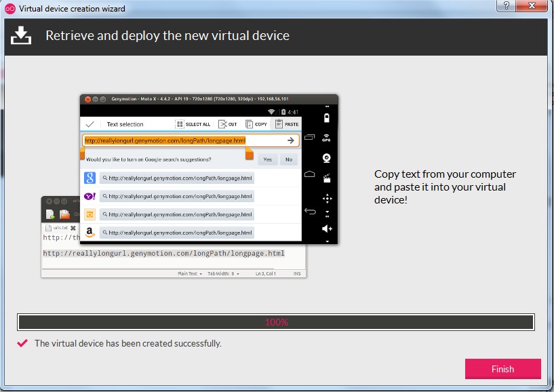Click the Android back arrow icon

(x=310, y=211)
